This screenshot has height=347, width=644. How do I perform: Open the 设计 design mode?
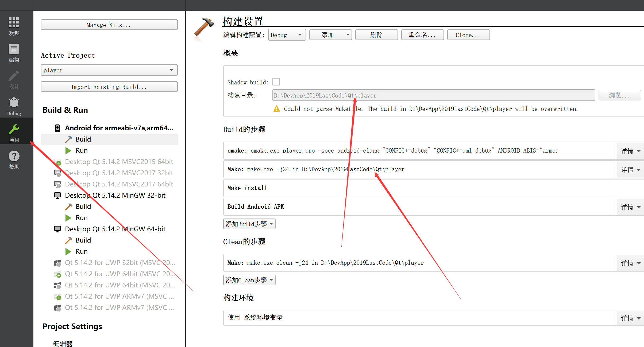(14, 80)
